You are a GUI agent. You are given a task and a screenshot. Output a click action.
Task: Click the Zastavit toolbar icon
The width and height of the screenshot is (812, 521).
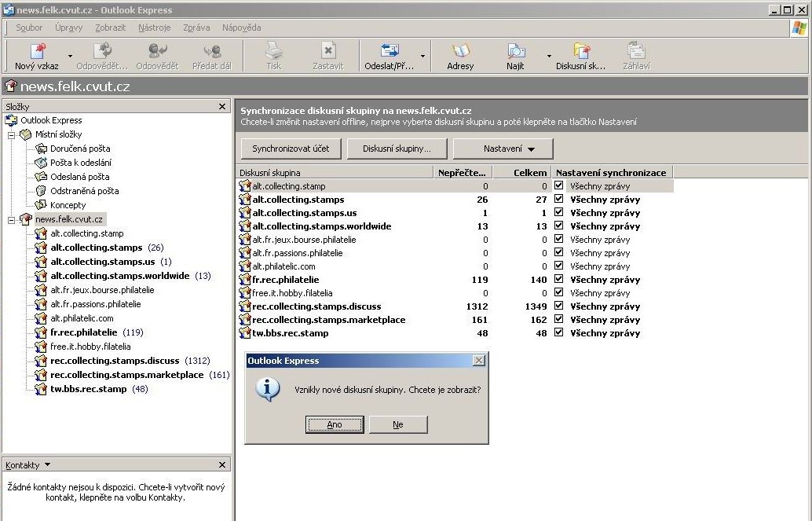coord(327,51)
